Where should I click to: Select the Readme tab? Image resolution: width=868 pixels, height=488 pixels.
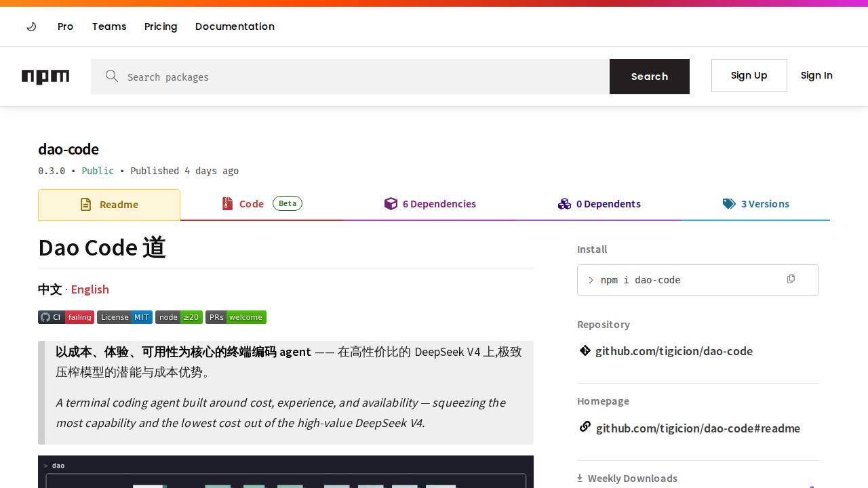109,205
